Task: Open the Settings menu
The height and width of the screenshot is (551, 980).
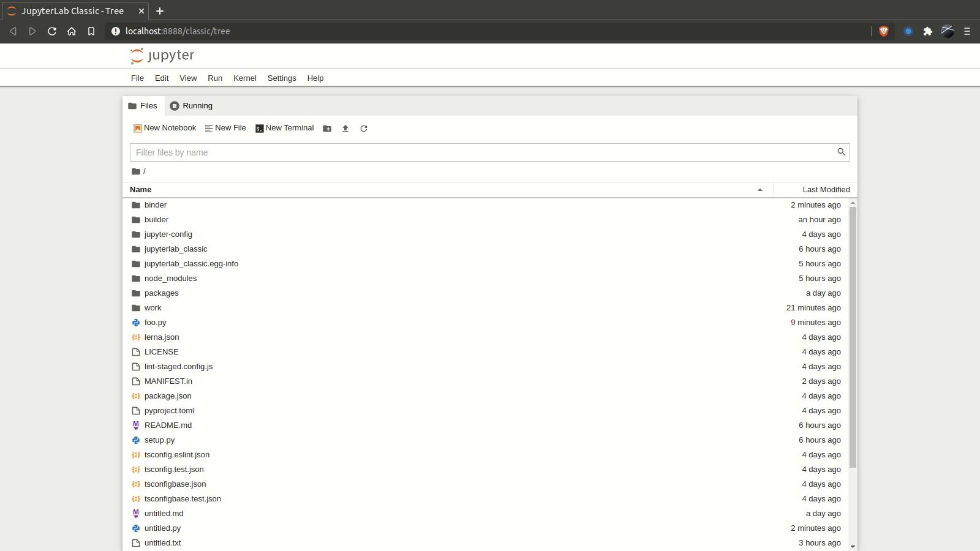Action: (x=282, y=78)
